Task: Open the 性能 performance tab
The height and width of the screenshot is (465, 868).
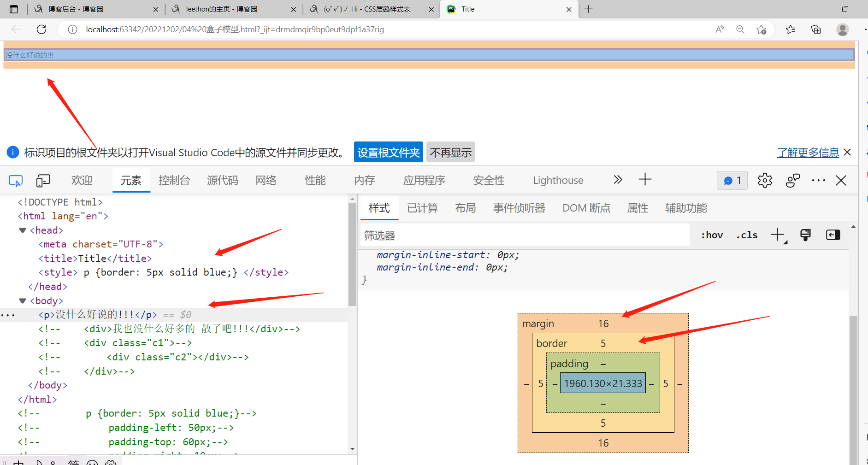Action: 315,180
